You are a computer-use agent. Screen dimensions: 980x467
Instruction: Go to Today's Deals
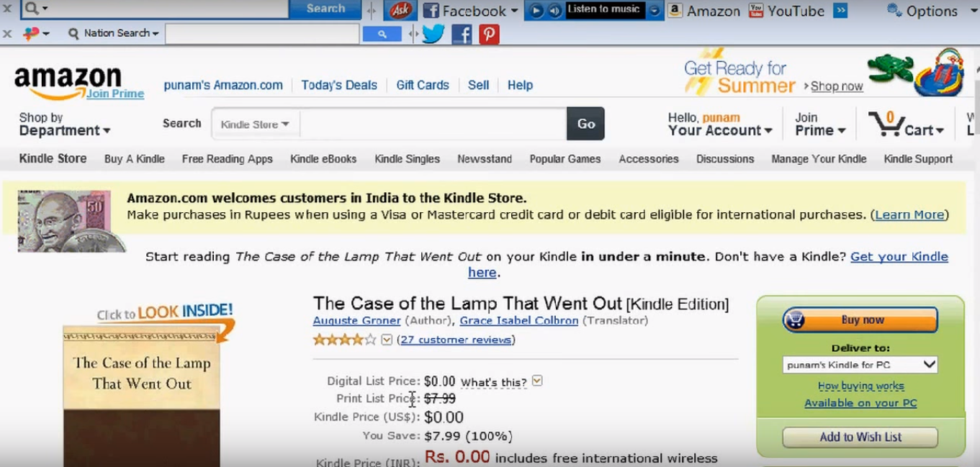(x=339, y=85)
